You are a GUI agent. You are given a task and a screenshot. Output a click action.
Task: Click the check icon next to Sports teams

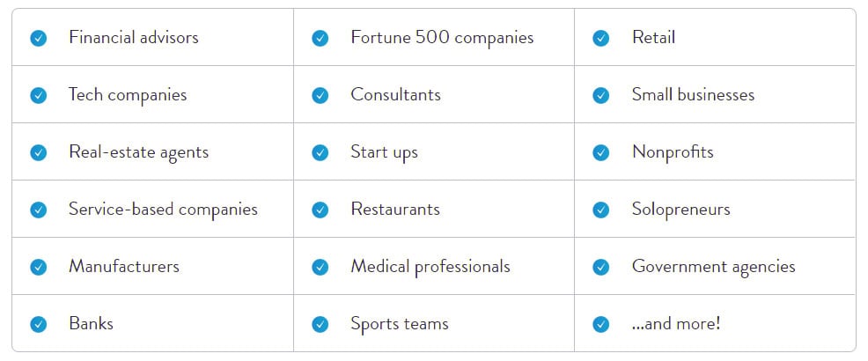click(320, 324)
